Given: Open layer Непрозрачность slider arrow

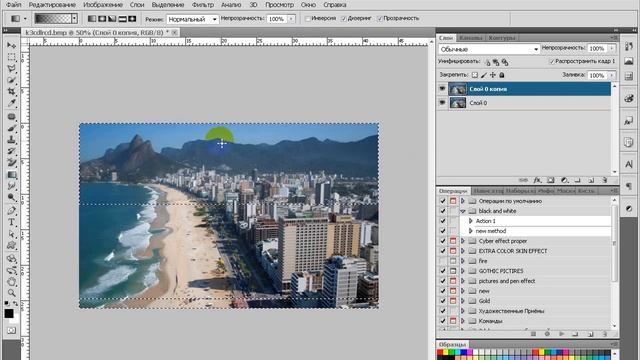Looking at the screenshot, I should click(612, 49).
